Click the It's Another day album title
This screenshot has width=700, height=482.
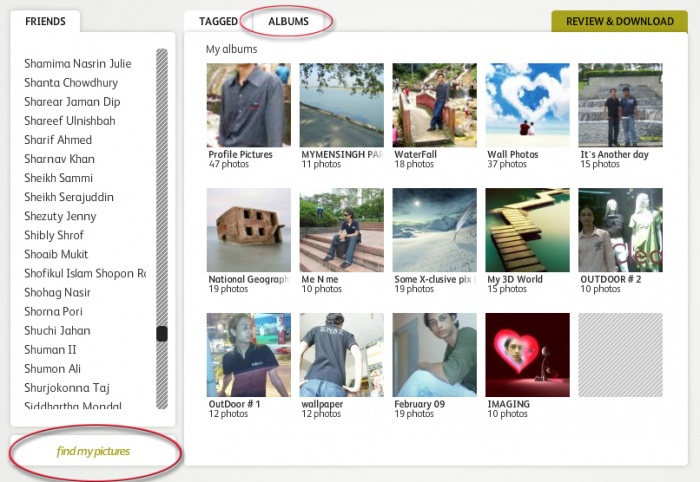coord(614,154)
